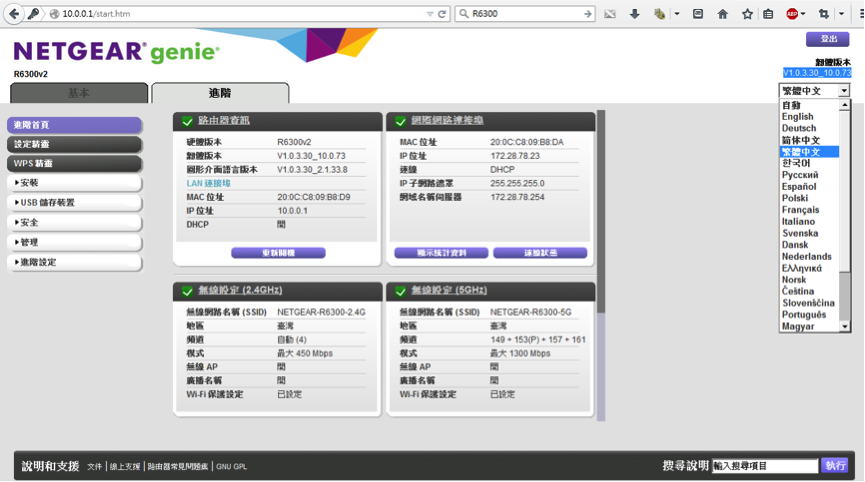Click the purple logout button

827,39
